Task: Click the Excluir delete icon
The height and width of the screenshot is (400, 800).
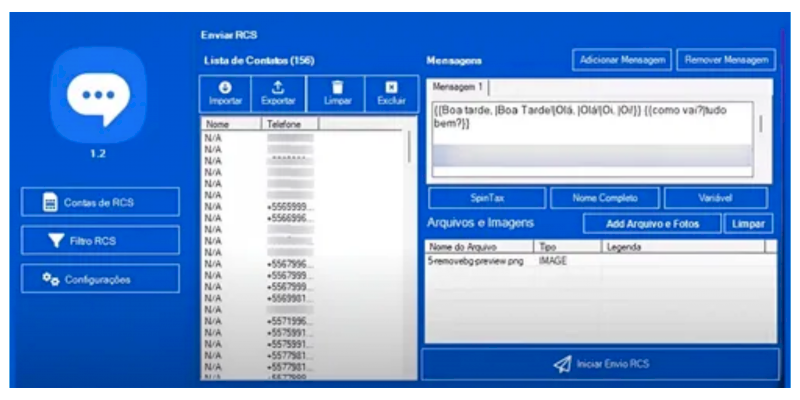Action: click(391, 88)
